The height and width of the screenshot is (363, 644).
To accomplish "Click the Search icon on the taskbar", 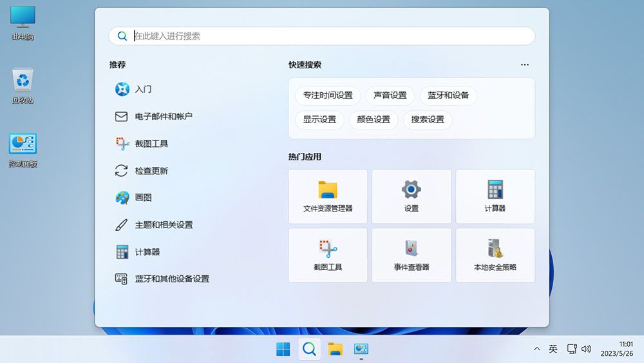I will coord(309,349).
